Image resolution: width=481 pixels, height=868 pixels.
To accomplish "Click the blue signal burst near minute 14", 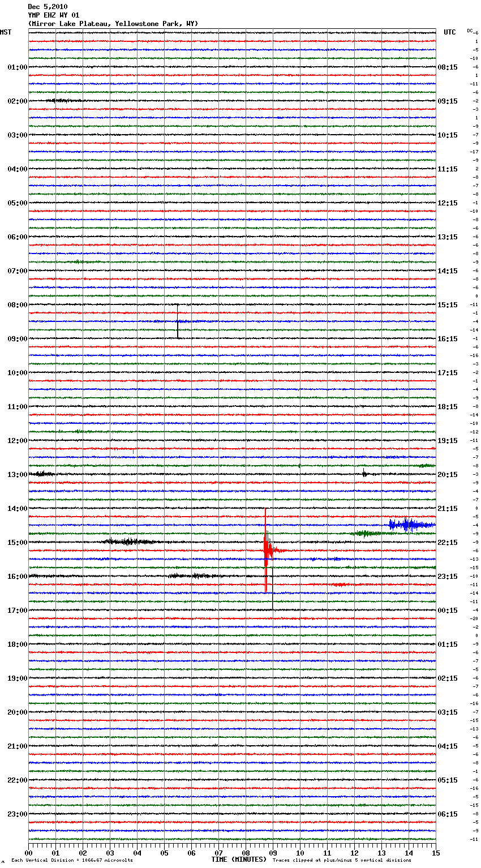I will coord(411,525).
